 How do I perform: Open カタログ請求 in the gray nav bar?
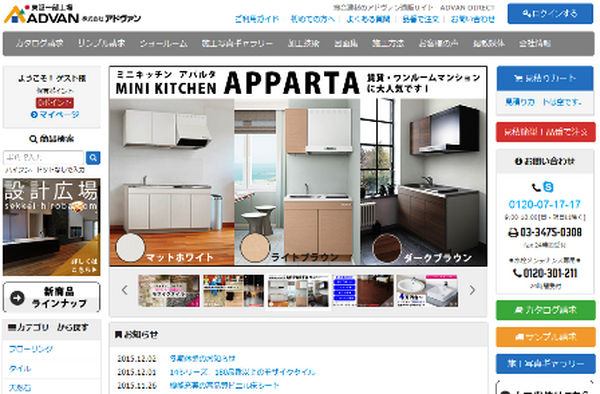[39, 44]
